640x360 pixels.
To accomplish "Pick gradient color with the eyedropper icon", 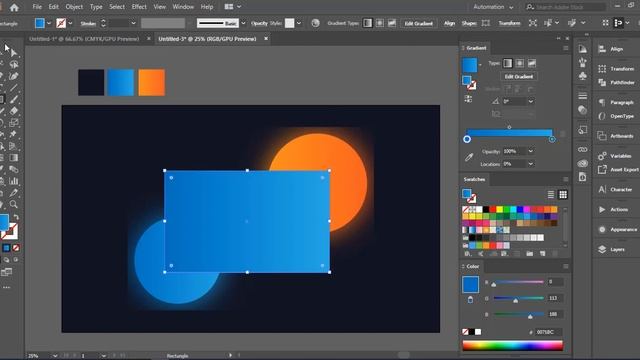I will 469,157.
